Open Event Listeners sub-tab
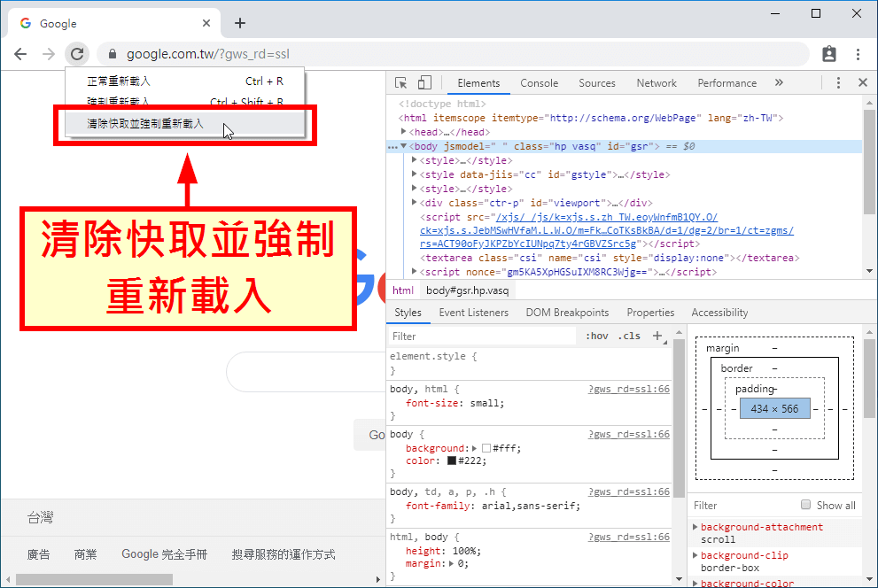Viewport: 878px width, 588px height. coord(474,313)
